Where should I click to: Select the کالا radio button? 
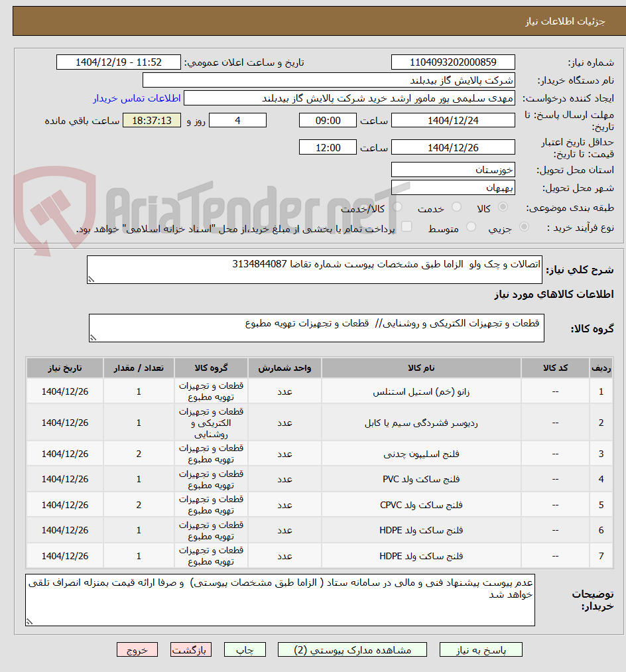(x=503, y=208)
